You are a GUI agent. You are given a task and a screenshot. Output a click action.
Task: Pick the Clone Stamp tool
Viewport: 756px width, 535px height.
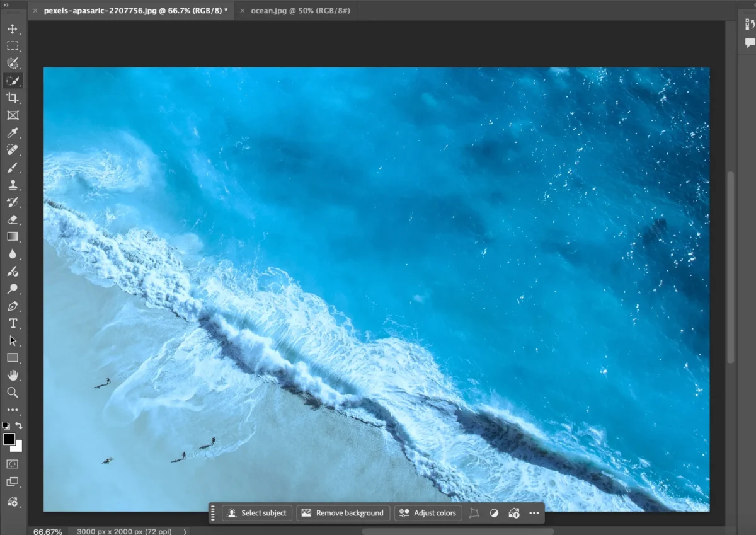pos(12,185)
